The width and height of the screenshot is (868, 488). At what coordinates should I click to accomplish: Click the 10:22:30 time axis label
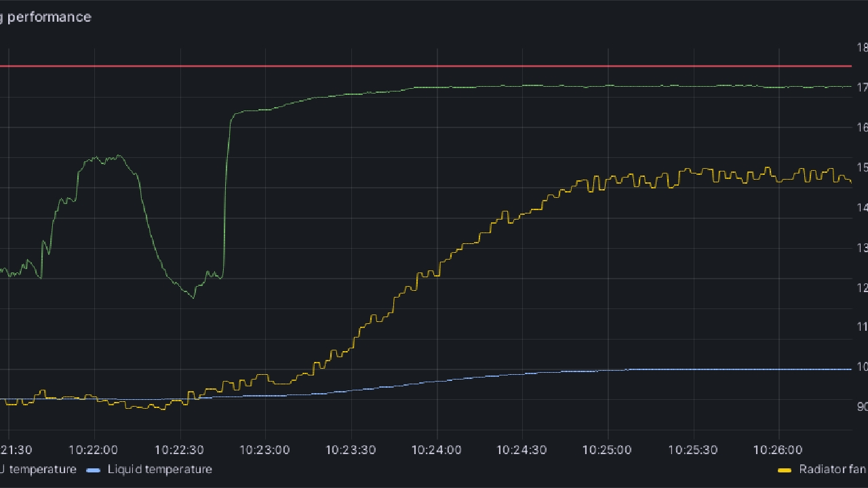point(180,449)
